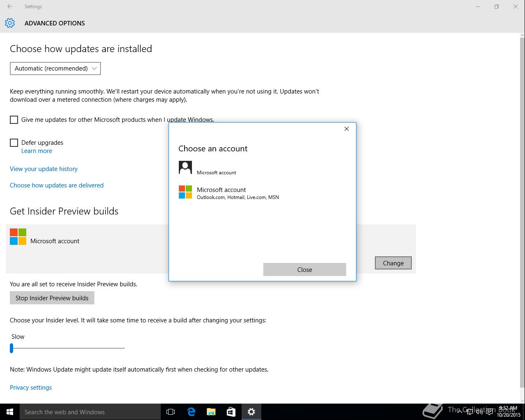Open File Explorer from taskbar
Image resolution: width=525 pixels, height=420 pixels.
coord(211,412)
